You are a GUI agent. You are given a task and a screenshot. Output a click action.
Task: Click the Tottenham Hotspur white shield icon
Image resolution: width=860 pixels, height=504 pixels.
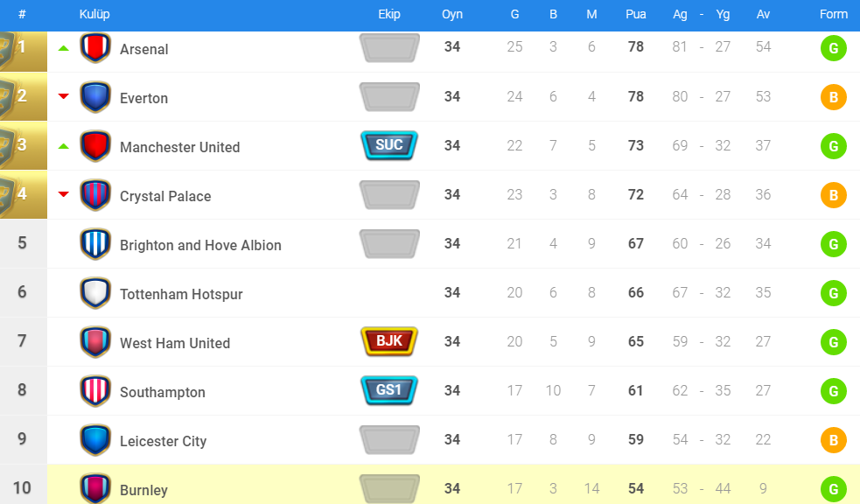coord(95,293)
